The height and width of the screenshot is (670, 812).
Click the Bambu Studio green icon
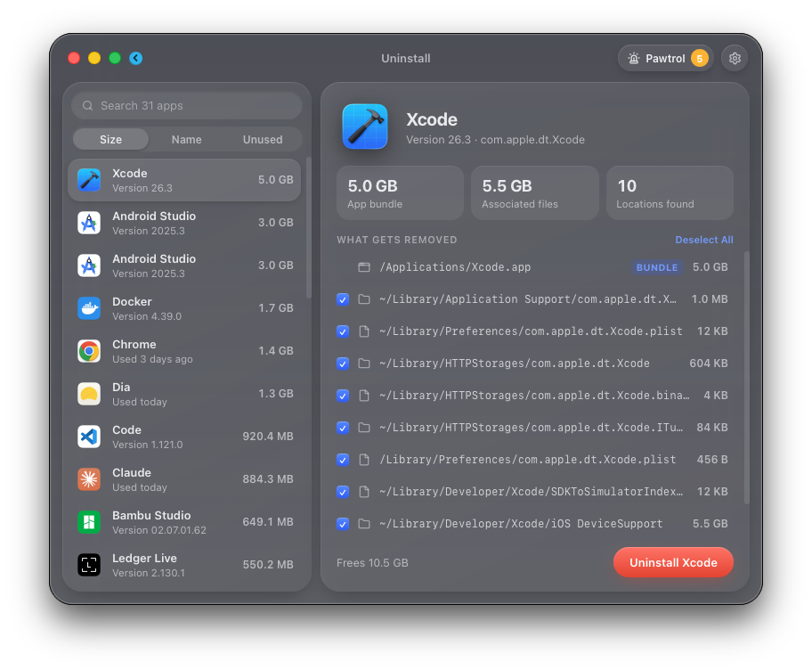pyautogui.click(x=89, y=522)
